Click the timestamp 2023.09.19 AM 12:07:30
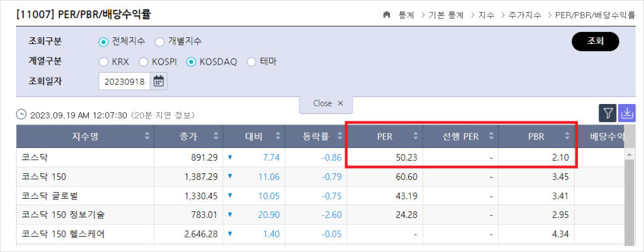The image size is (644, 252). (79, 115)
